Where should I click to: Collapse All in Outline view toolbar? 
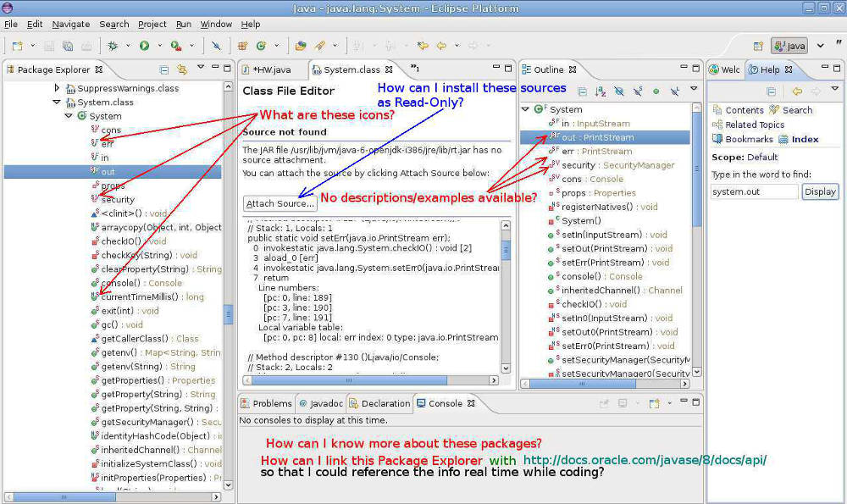click(583, 91)
